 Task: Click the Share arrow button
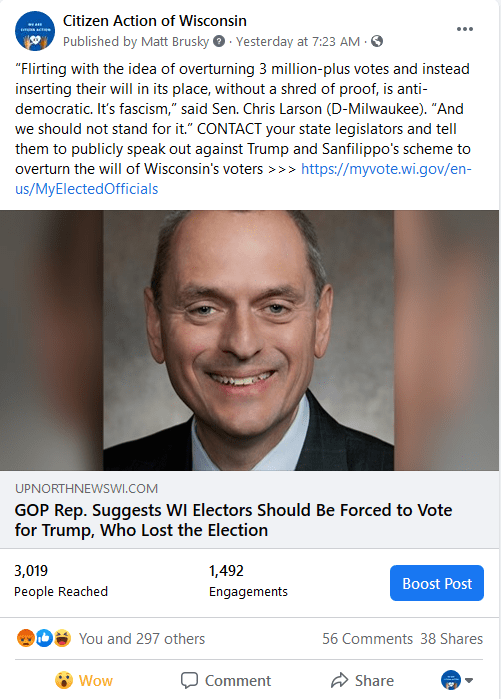pyautogui.click(x=362, y=680)
